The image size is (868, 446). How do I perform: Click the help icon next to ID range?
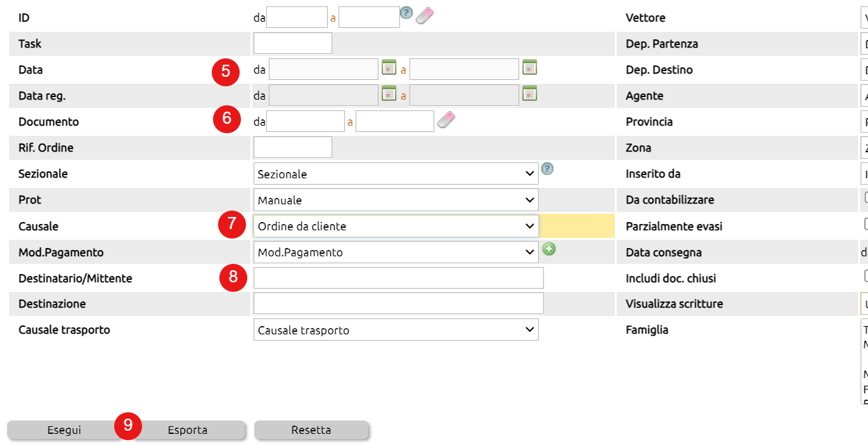point(406,13)
